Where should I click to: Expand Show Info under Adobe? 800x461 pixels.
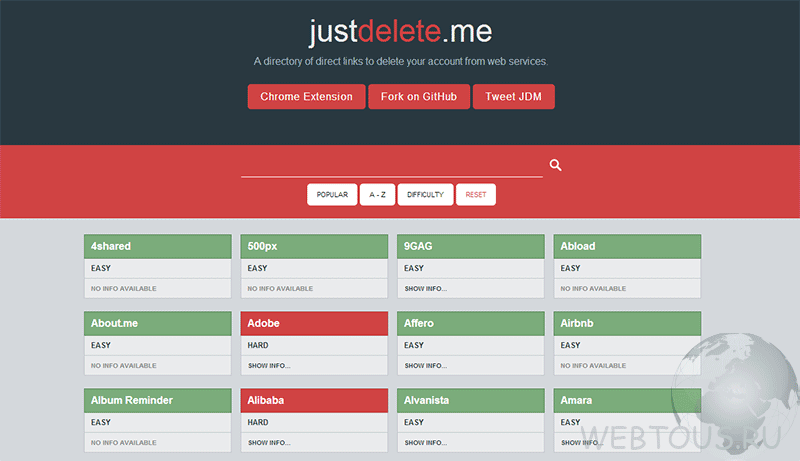269,366
